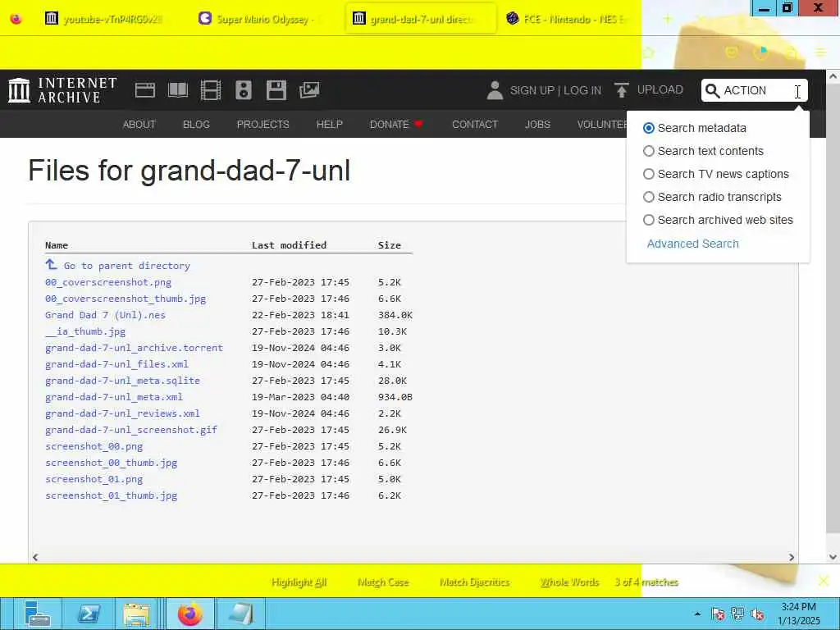Viewport: 840px width, 630px height.
Task: Click the page vertical scrollbar up arrow
Action: point(833,76)
